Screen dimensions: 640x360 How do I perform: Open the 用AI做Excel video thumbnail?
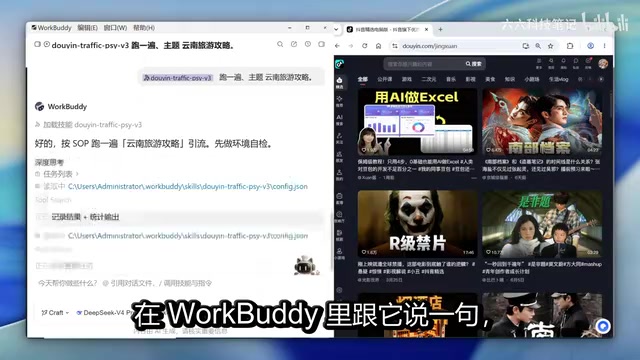[x=417, y=122]
